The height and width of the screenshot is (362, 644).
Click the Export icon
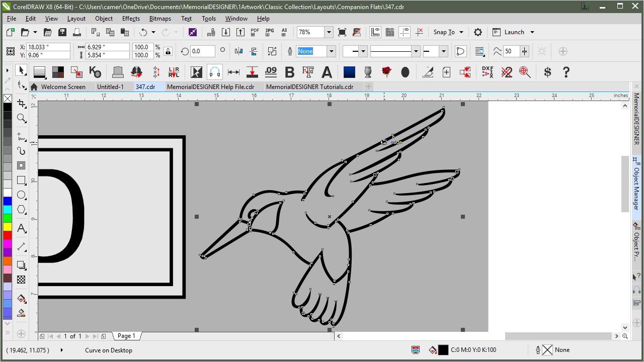[x=240, y=32]
